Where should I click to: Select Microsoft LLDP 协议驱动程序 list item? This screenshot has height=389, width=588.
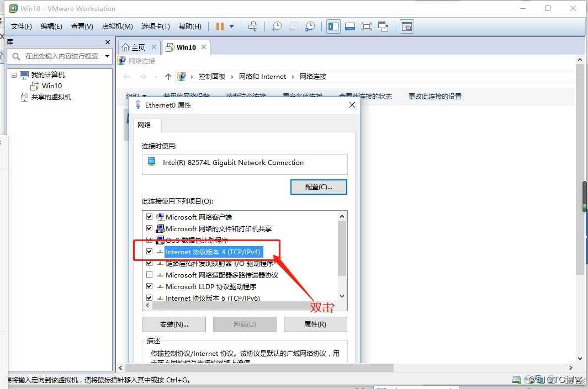(211, 287)
